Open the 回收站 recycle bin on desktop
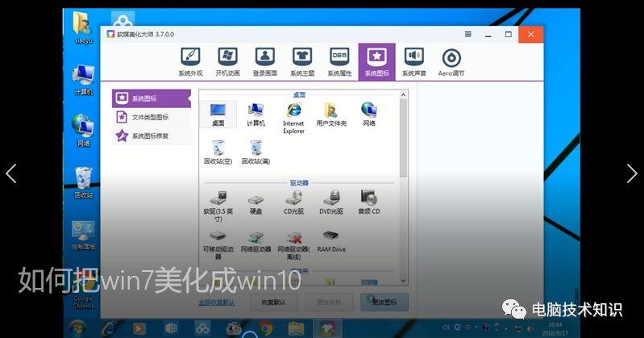The image size is (644, 338). click(x=83, y=182)
